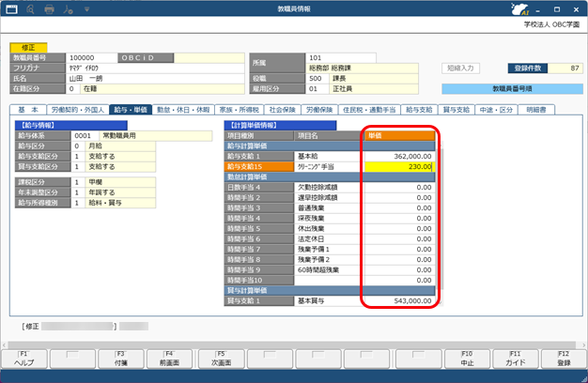Open the window menu icon in the title bar
588x383 pixels.
click(x=11, y=9)
